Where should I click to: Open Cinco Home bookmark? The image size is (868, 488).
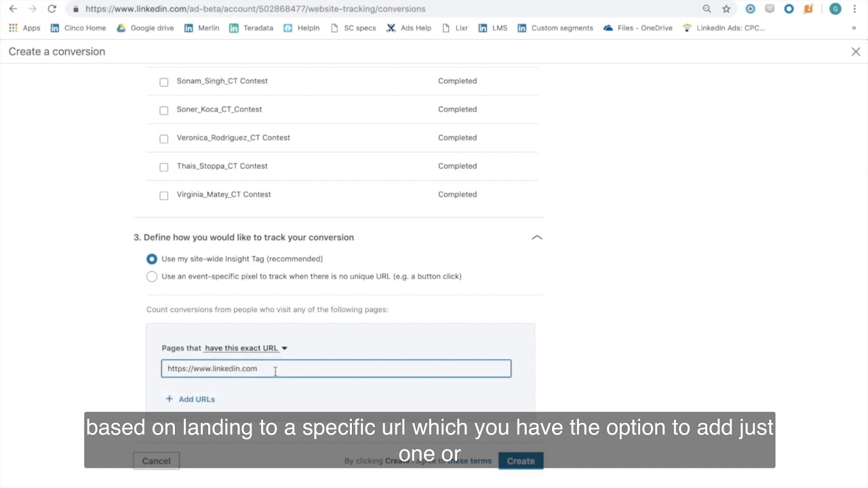pos(78,28)
